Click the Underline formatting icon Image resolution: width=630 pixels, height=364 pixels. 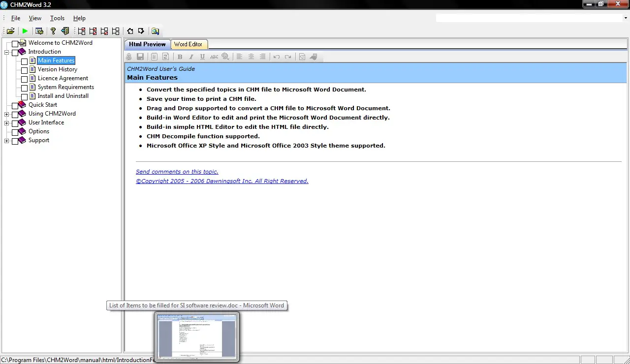[202, 57]
